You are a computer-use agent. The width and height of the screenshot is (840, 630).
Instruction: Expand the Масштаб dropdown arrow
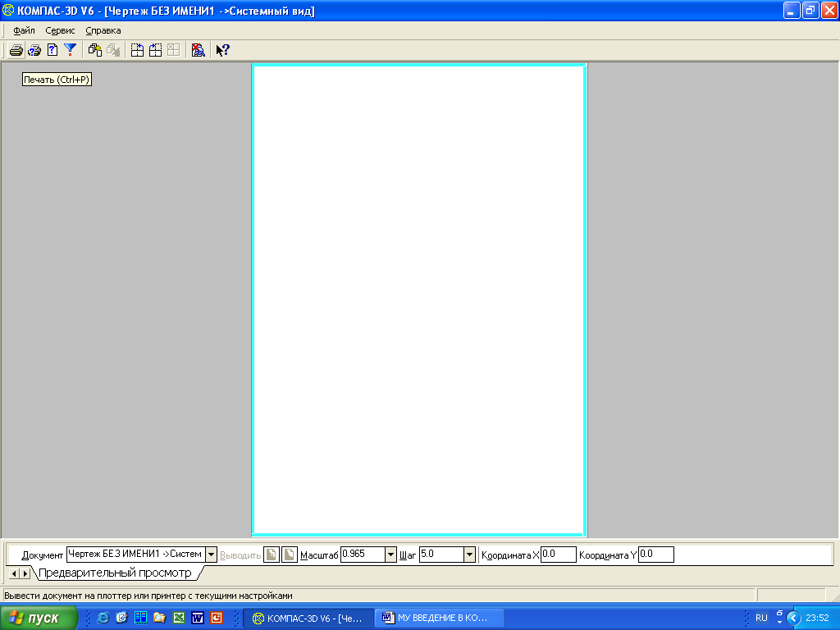click(390, 555)
